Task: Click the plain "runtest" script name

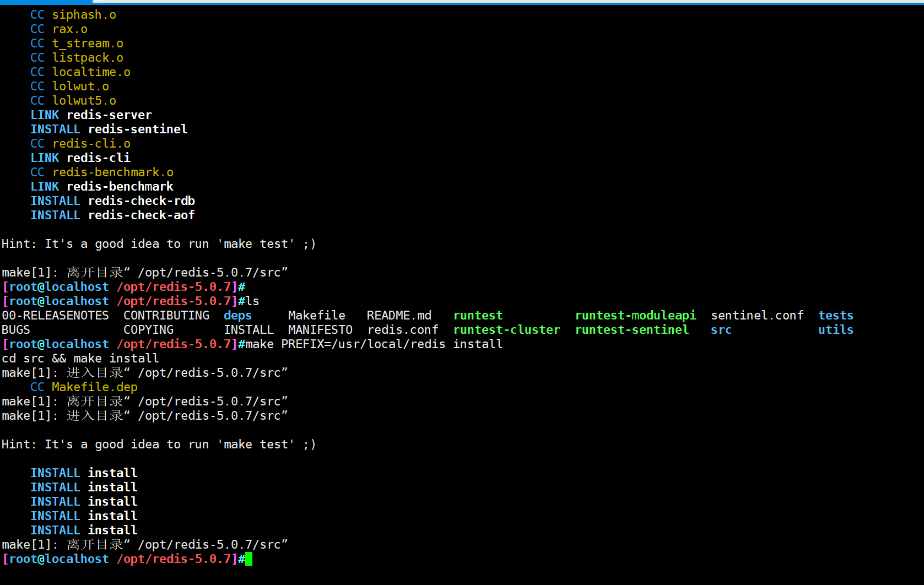Action: (478, 316)
